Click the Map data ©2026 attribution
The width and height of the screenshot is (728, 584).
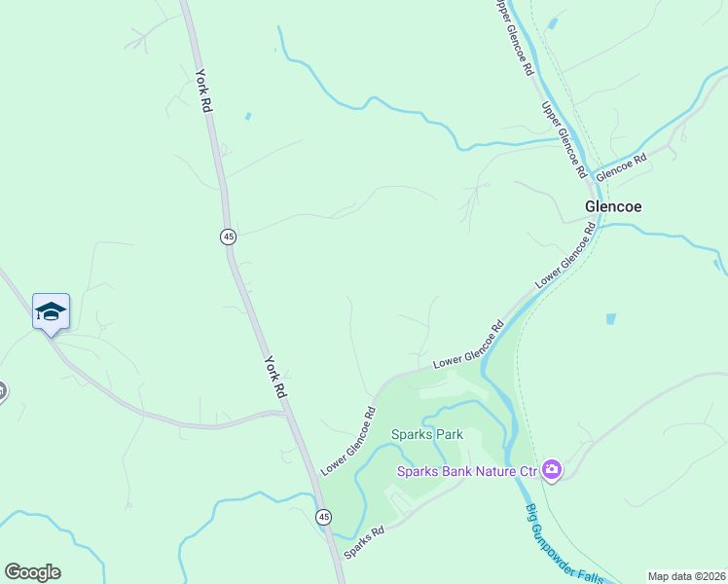pyautogui.click(x=687, y=576)
